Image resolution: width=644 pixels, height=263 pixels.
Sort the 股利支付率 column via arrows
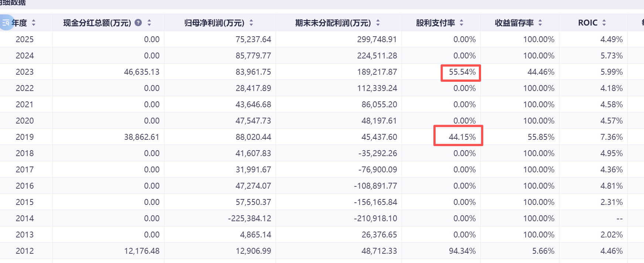pyautogui.click(x=461, y=23)
